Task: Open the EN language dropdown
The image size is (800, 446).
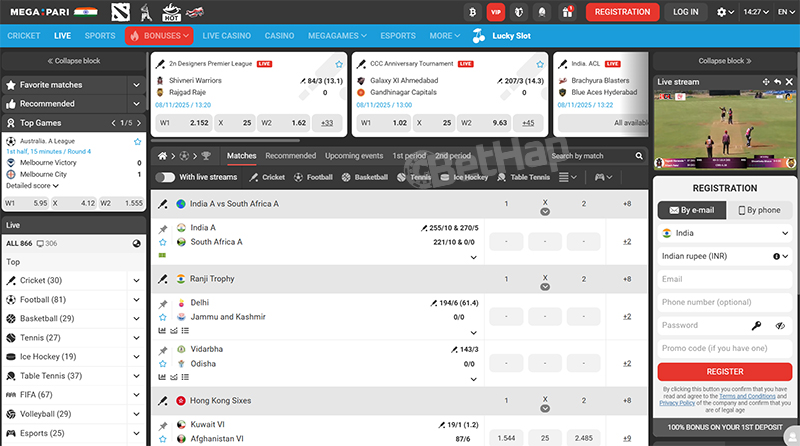Action: 786,12
